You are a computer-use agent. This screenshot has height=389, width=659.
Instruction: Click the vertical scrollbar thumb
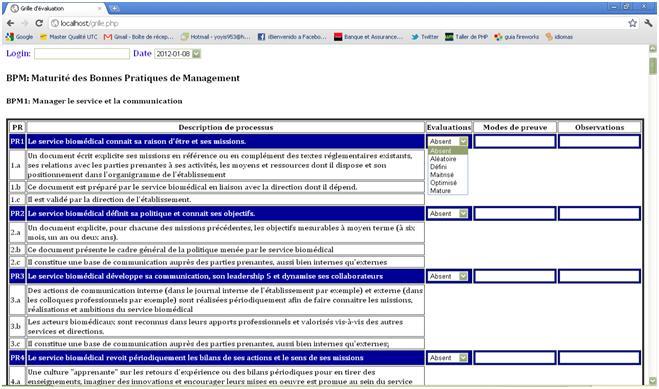pos(653,66)
